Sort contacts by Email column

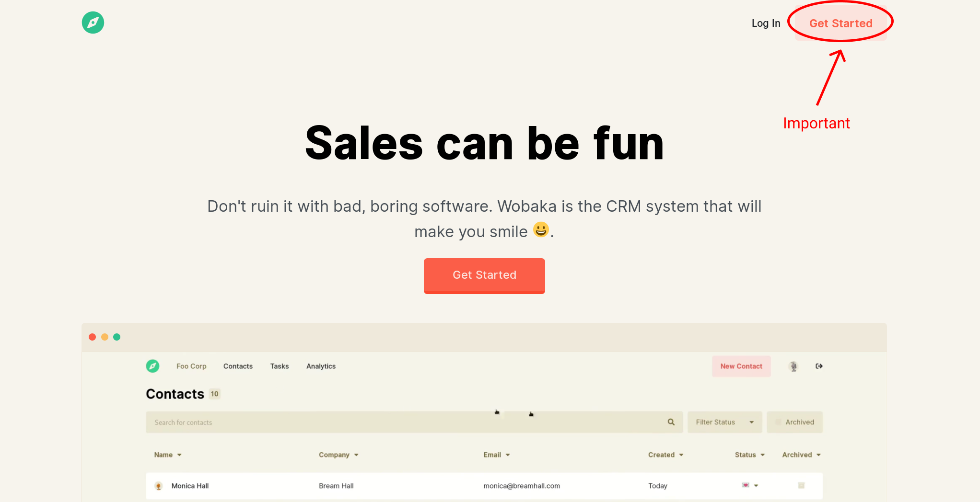tap(496, 455)
